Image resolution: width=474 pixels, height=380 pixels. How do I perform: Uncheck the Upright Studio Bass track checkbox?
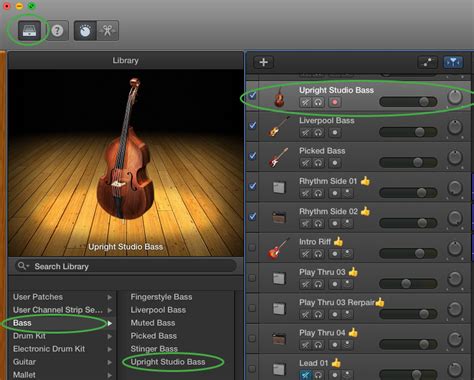tap(253, 95)
